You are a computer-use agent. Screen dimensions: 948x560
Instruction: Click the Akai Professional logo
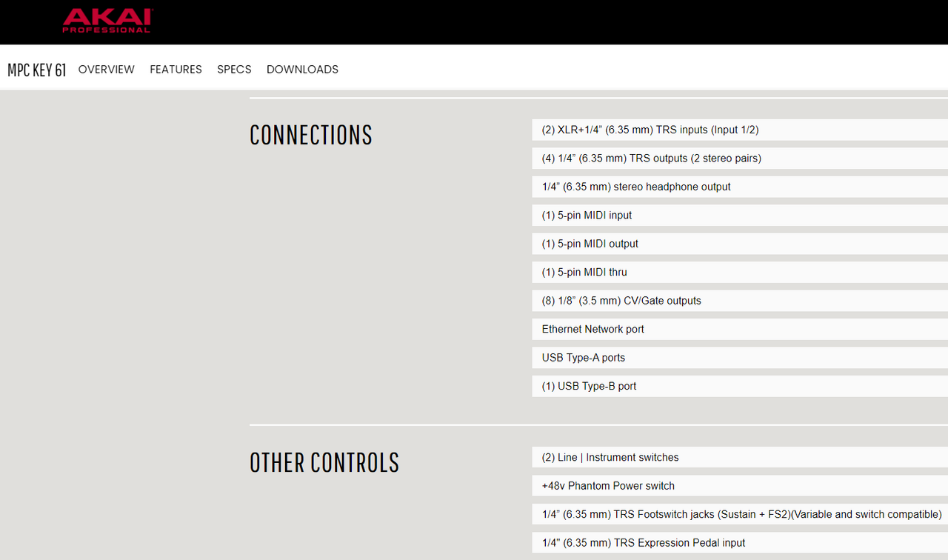click(x=107, y=21)
